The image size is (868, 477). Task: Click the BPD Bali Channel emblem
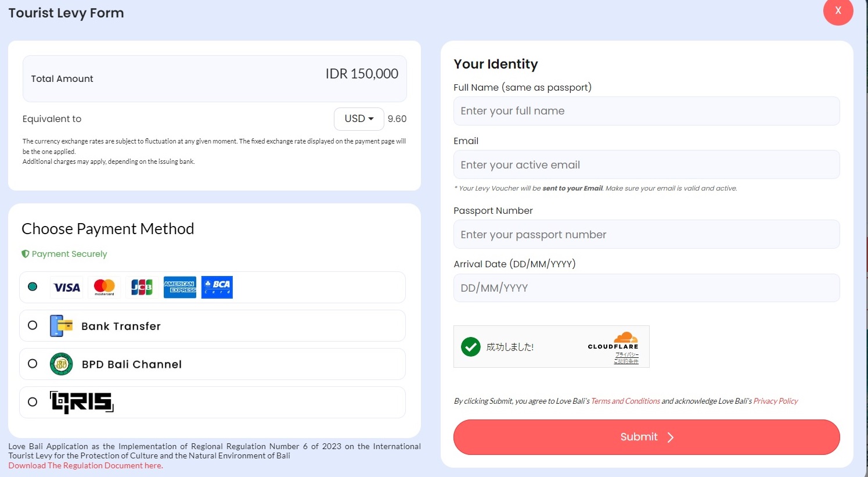pyautogui.click(x=62, y=364)
